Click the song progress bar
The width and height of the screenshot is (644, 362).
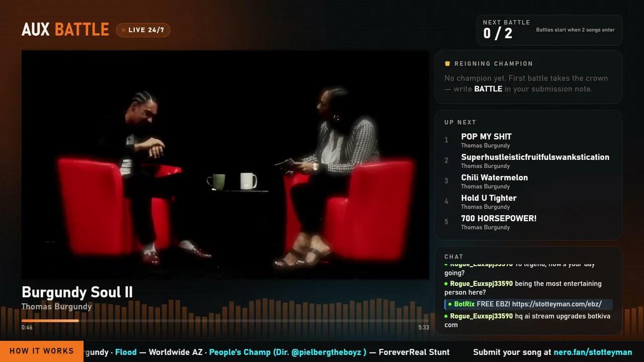(x=225, y=320)
